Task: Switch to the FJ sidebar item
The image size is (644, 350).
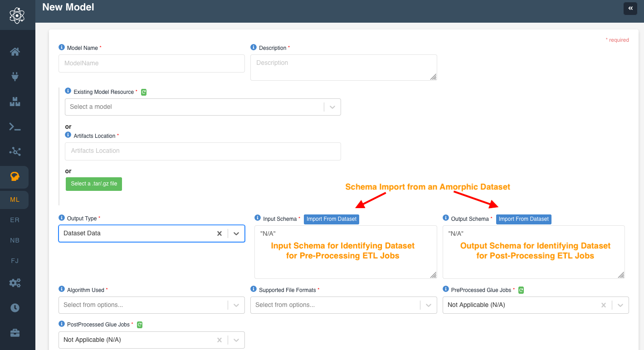Action: pyautogui.click(x=15, y=261)
